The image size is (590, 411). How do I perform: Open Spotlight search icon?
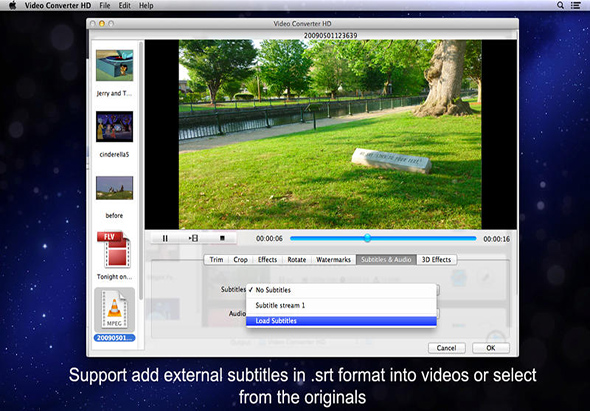pos(560,5)
